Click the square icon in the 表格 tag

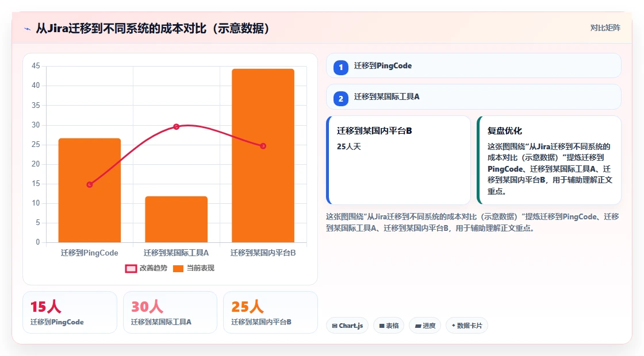pos(382,326)
